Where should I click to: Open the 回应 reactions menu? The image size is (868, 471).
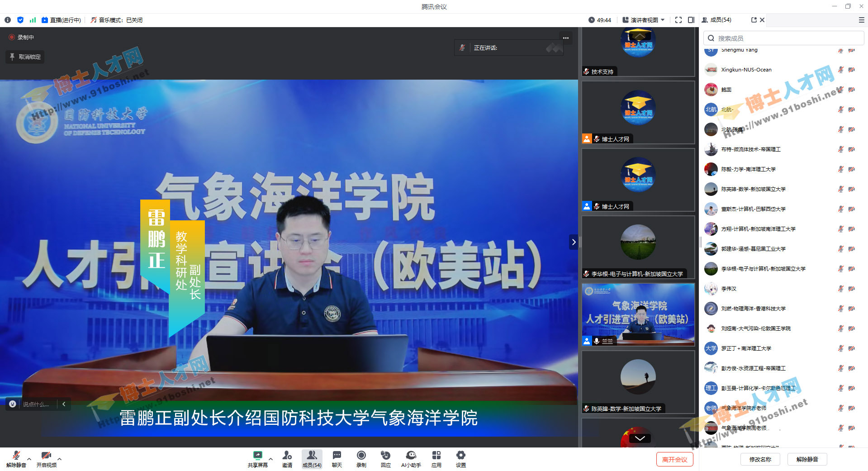[x=386, y=458]
